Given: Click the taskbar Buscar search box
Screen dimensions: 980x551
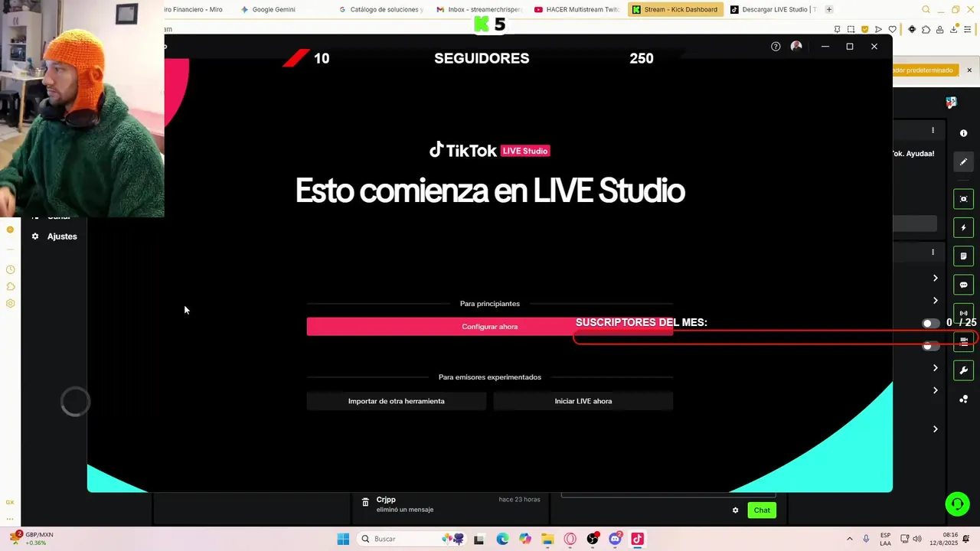Looking at the screenshot, I should tap(413, 539).
